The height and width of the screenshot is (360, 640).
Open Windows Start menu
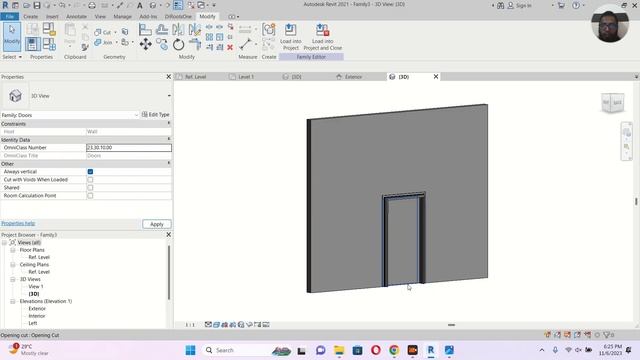(x=190, y=350)
